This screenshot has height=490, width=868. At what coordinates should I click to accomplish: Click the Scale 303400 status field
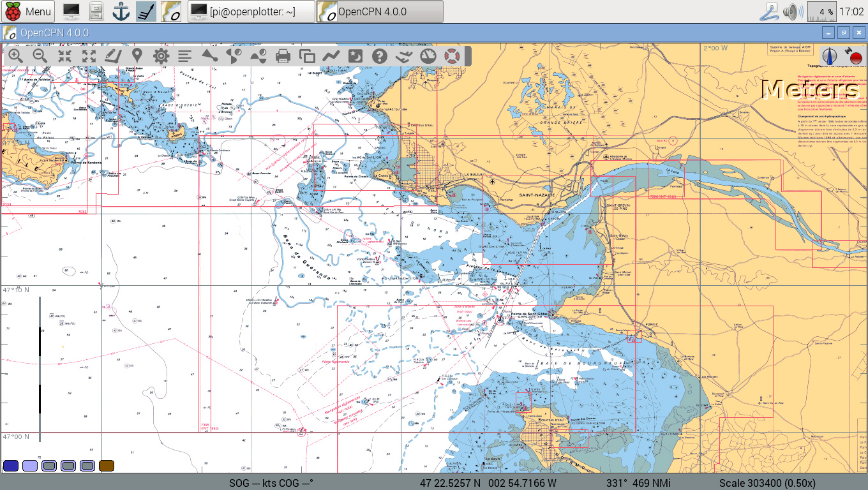point(767,483)
